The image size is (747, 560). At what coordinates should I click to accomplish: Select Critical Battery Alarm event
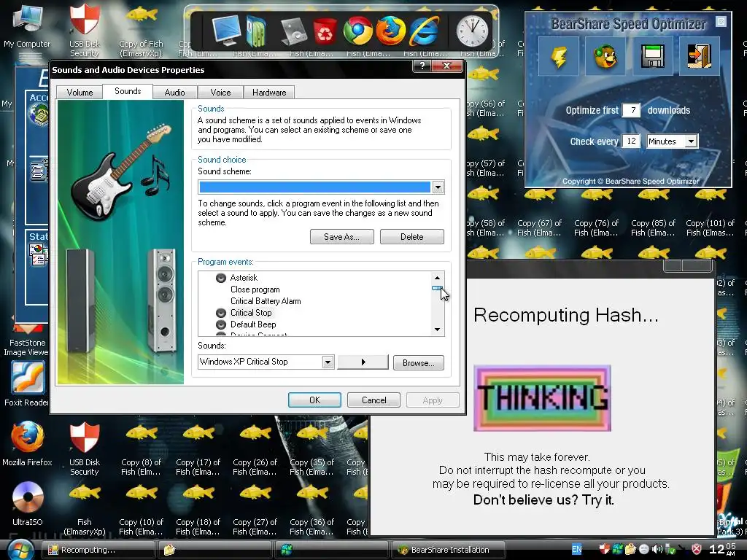[x=266, y=301]
